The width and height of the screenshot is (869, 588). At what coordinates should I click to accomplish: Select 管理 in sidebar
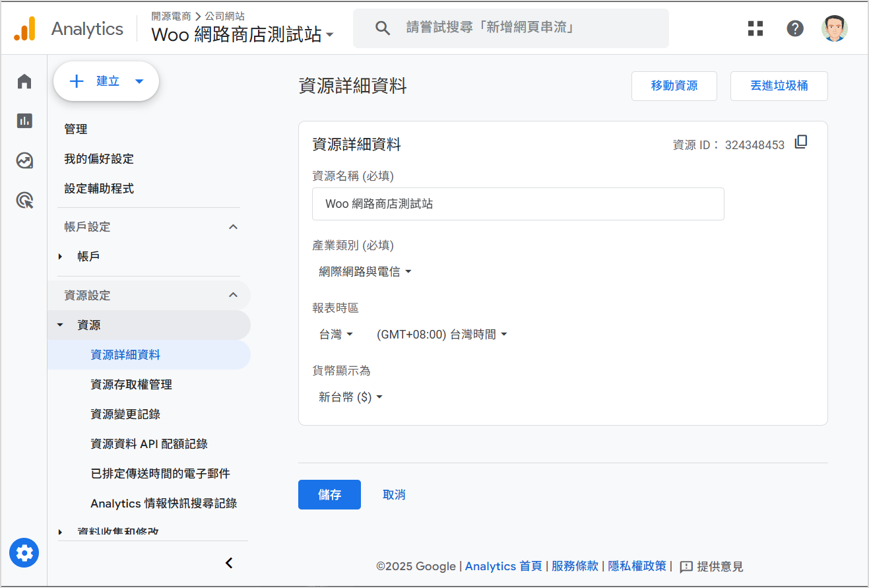tap(76, 129)
